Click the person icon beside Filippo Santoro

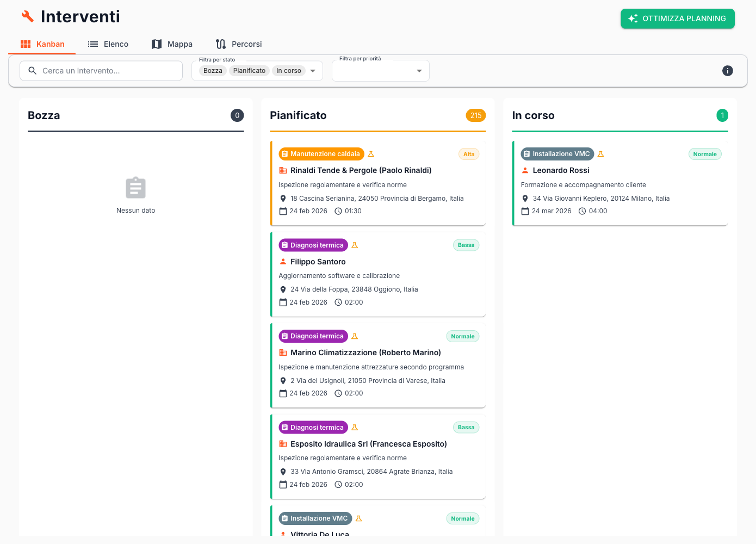(283, 262)
